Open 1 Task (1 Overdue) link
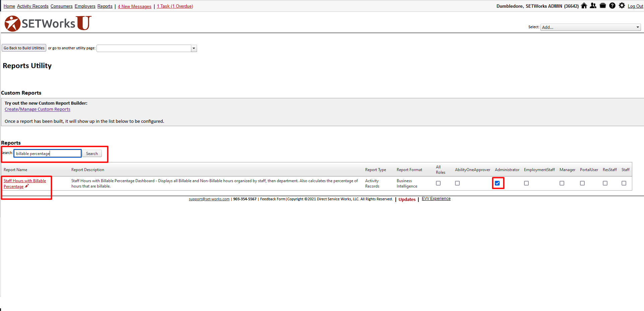This screenshot has width=644, height=311. (175, 6)
